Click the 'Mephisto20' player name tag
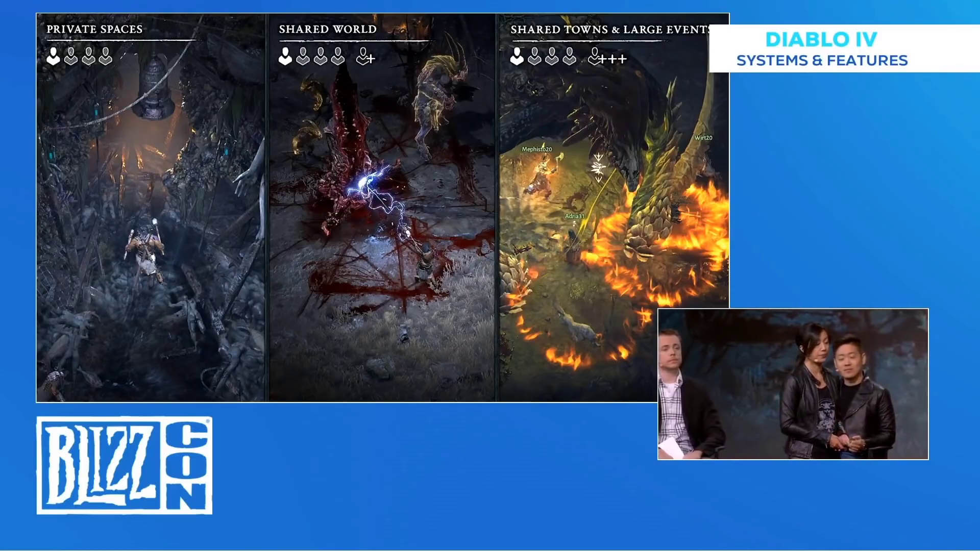The height and width of the screenshot is (551, 980). tap(536, 149)
